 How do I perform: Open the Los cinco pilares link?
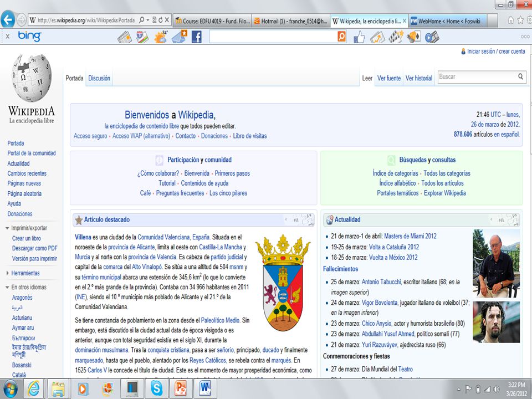(x=228, y=193)
